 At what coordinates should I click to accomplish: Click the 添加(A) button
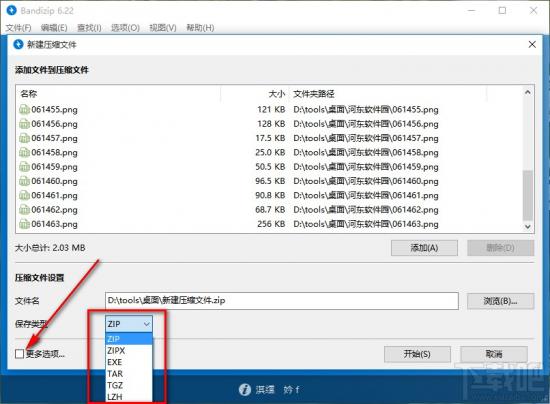point(424,248)
